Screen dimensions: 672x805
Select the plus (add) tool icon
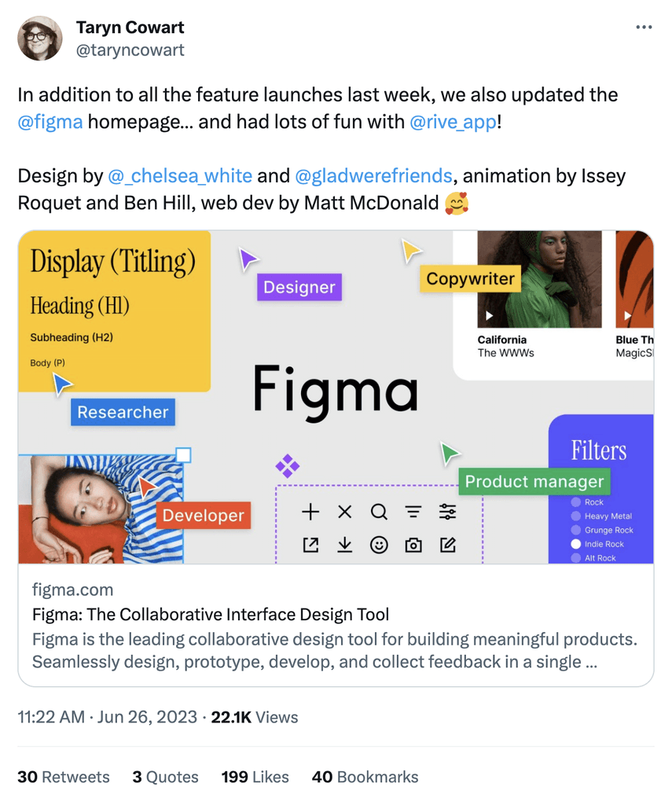[x=310, y=512]
